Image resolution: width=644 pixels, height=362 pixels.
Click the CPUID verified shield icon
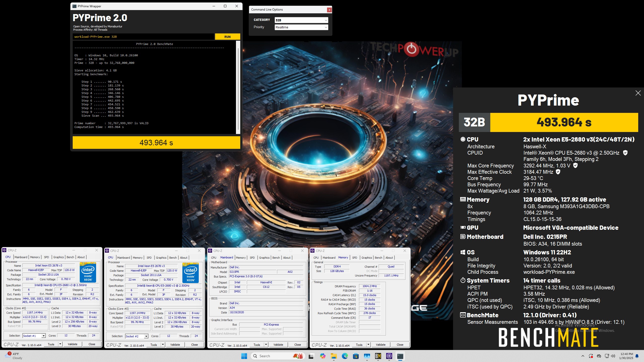625,153
